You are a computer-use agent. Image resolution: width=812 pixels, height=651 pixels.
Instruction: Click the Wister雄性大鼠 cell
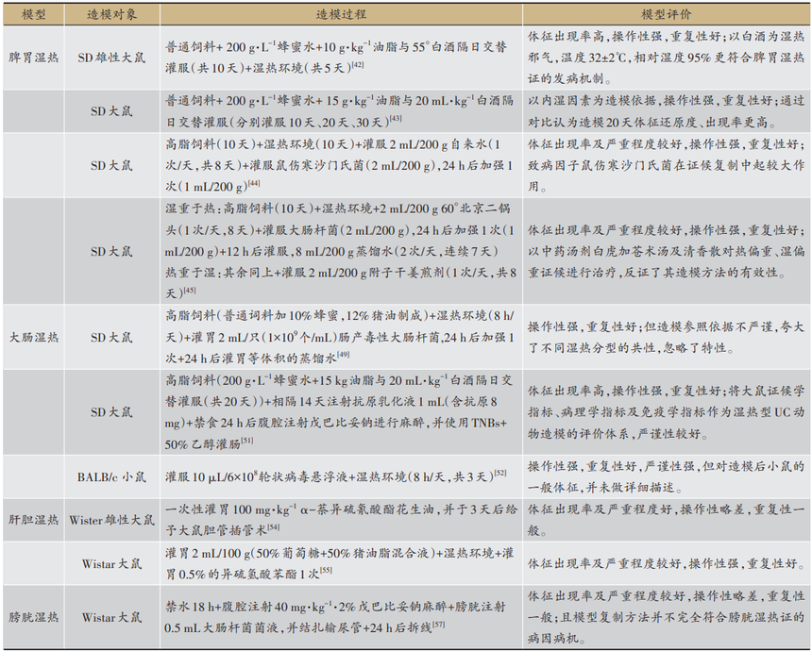[110, 519]
